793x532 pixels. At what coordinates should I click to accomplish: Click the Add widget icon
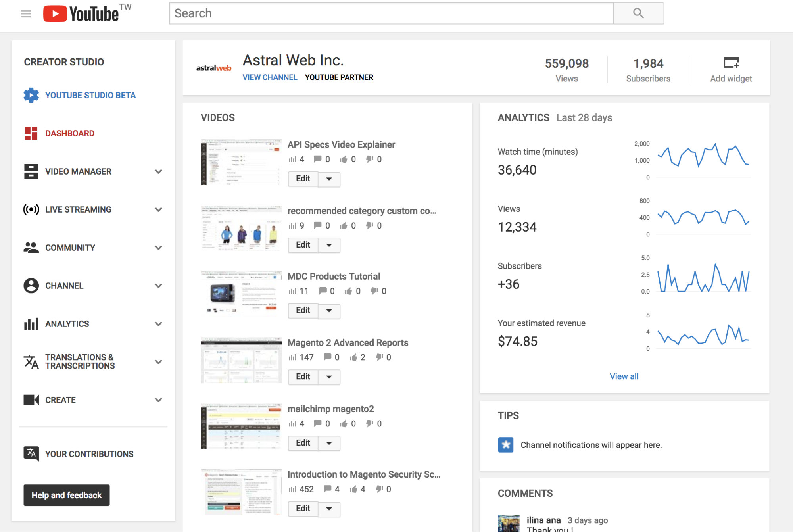pos(731,63)
